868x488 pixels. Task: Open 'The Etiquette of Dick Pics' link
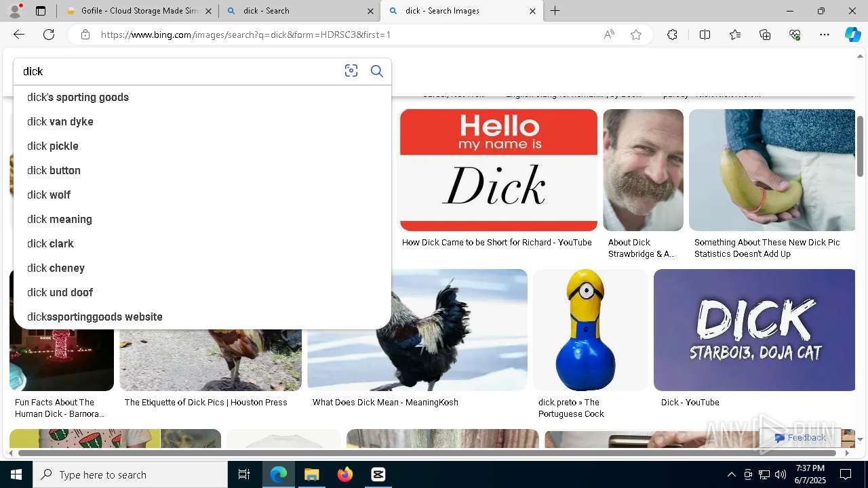click(x=205, y=403)
